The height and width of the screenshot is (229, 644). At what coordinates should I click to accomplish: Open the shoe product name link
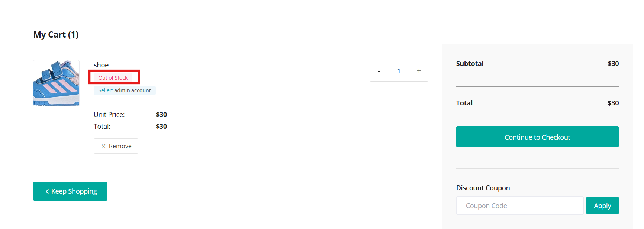click(101, 65)
